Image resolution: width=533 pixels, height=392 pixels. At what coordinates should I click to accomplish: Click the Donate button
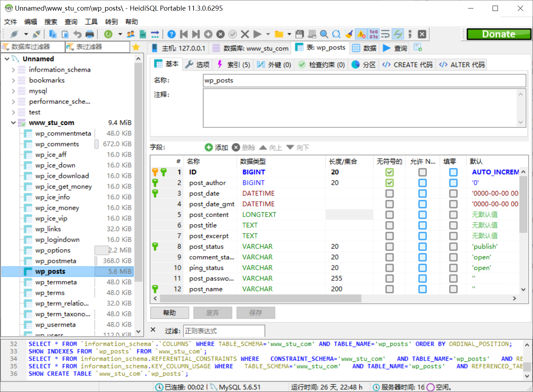click(498, 34)
